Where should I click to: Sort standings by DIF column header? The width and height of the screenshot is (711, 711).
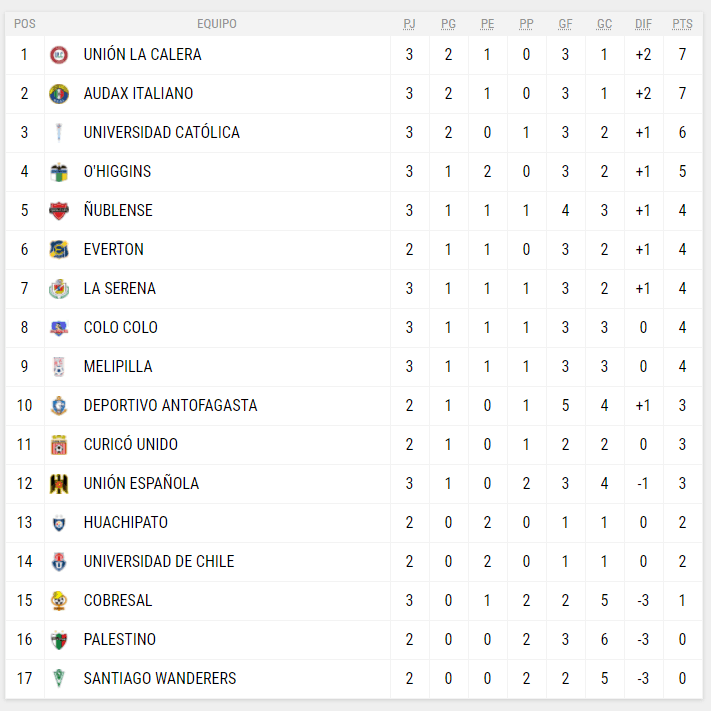pyautogui.click(x=643, y=24)
